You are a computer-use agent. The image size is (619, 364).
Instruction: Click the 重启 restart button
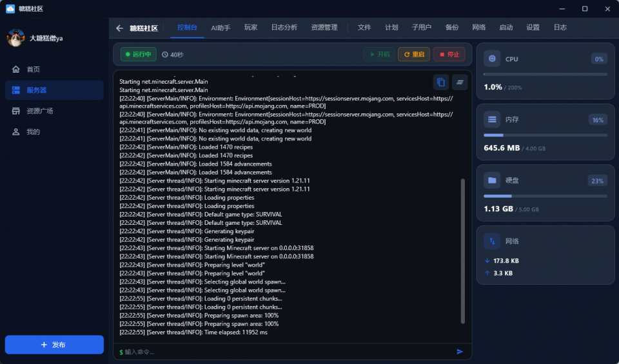point(414,54)
